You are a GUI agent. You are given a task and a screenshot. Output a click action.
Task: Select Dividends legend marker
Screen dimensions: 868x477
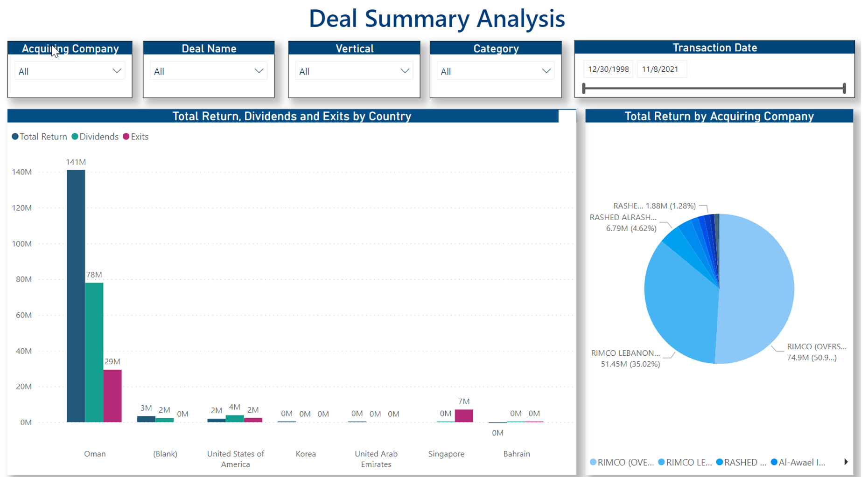(75, 137)
